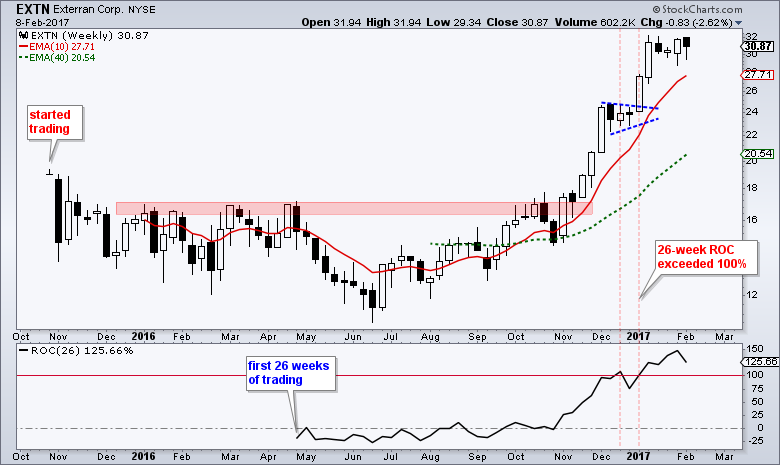Click the 125.66 tag on ROC axis

tap(759, 362)
